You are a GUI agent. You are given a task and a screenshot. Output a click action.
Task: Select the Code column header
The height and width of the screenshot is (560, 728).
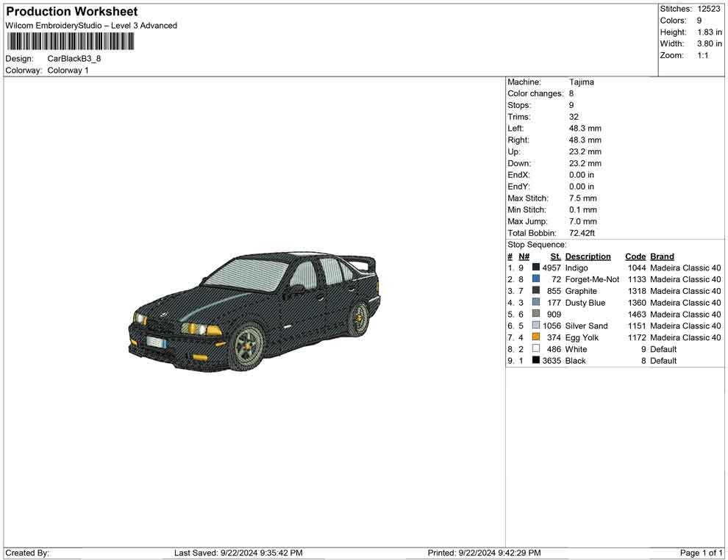(x=635, y=256)
